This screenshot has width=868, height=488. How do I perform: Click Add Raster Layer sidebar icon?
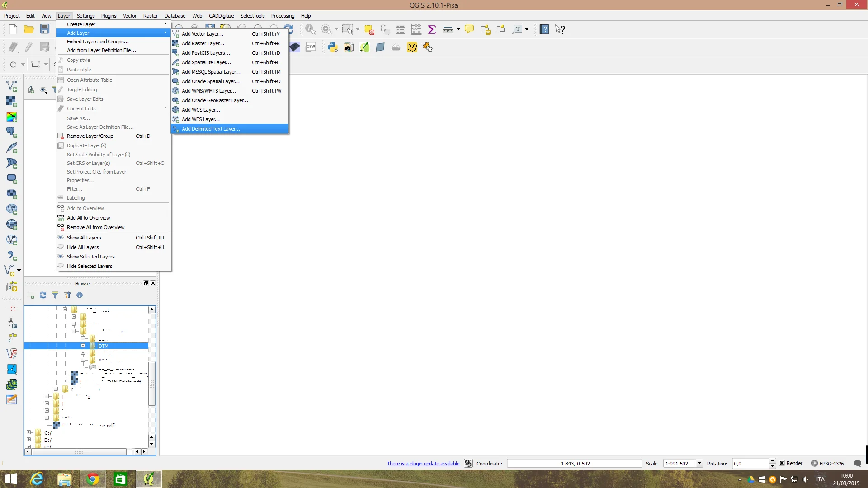coord(12,101)
